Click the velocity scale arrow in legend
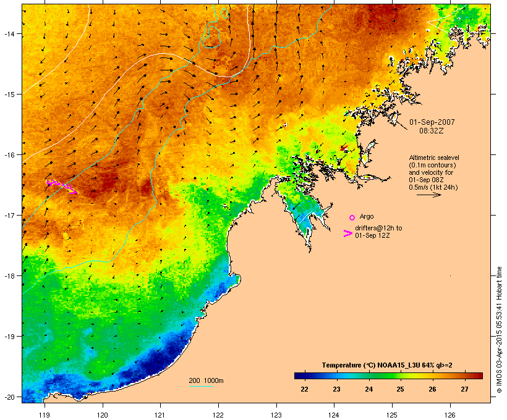Image resolution: width=507 pixels, height=420 pixels. click(x=428, y=195)
